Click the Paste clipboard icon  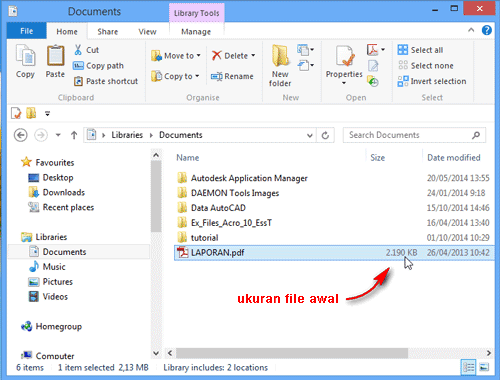pos(55,55)
